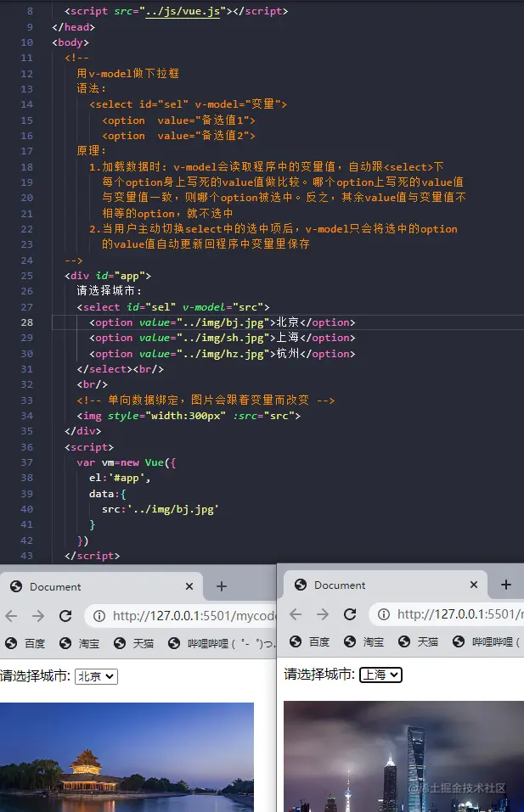
Task: Click site info icon in left address bar
Action: click(99, 616)
